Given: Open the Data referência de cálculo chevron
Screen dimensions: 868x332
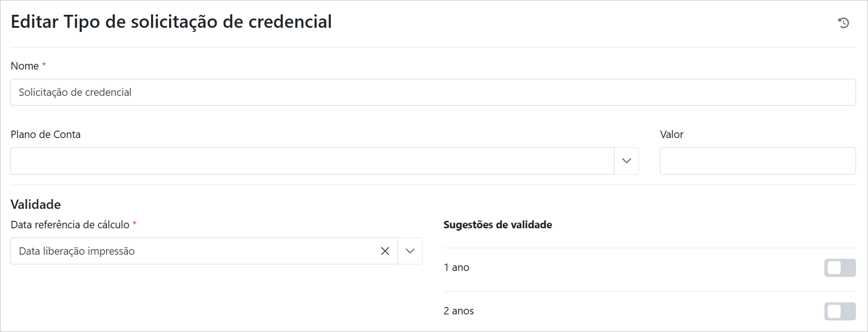Looking at the screenshot, I should pyautogui.click(x=410, y=251).
